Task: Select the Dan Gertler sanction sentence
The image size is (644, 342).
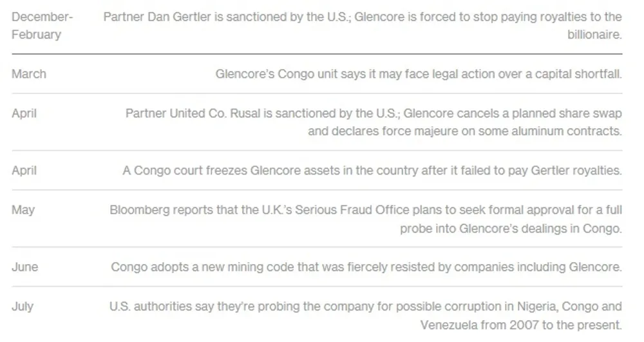Action: [x=363, y=17]
